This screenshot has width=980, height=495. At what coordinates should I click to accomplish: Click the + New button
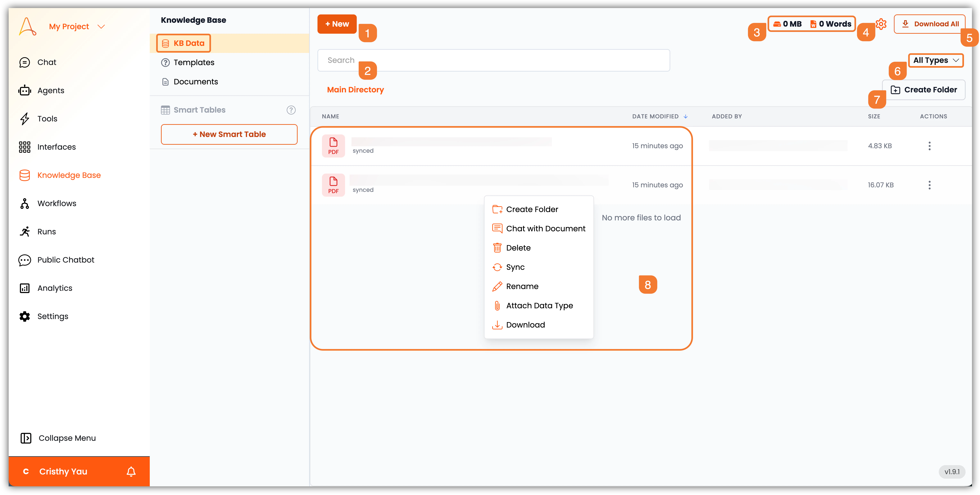coord(337,24)
